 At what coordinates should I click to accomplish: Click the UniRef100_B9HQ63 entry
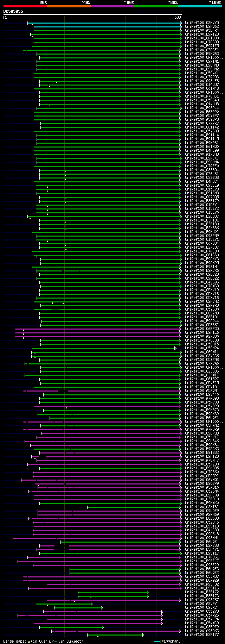202,54
